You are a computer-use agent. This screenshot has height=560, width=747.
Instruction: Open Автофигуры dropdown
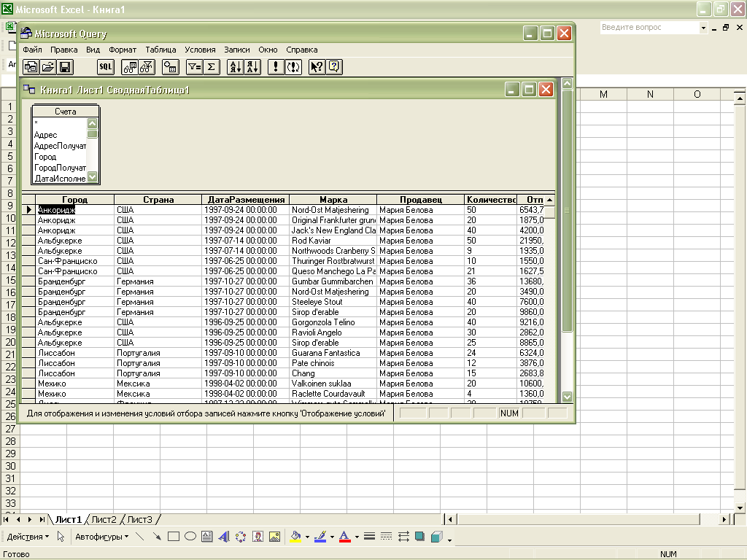pyautogui.click(x=101, y=537)
